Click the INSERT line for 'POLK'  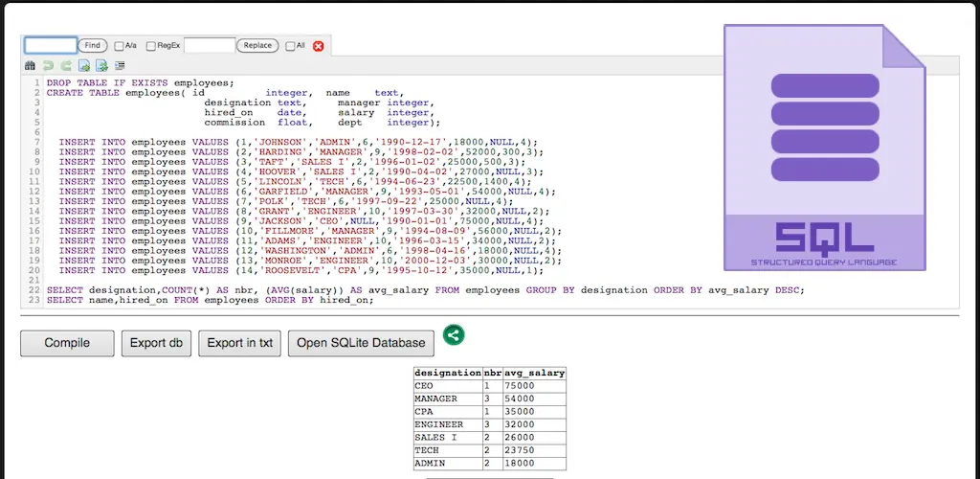[x=285, y=202]
